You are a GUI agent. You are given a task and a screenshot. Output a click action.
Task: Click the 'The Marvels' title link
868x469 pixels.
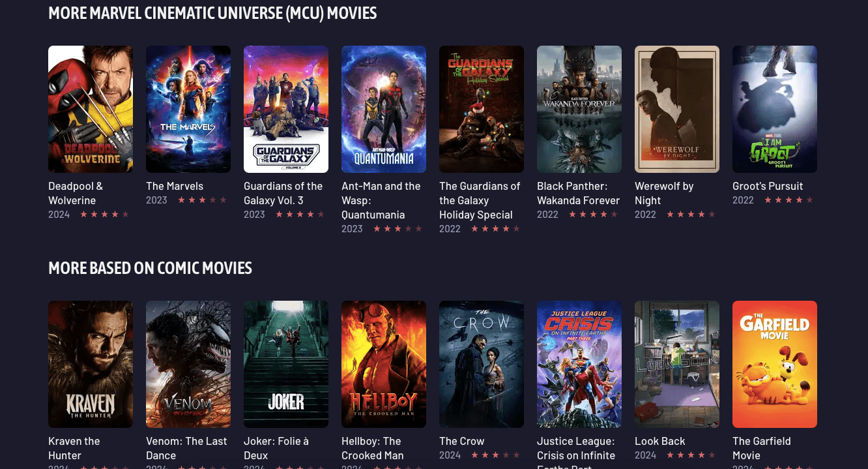175,186
